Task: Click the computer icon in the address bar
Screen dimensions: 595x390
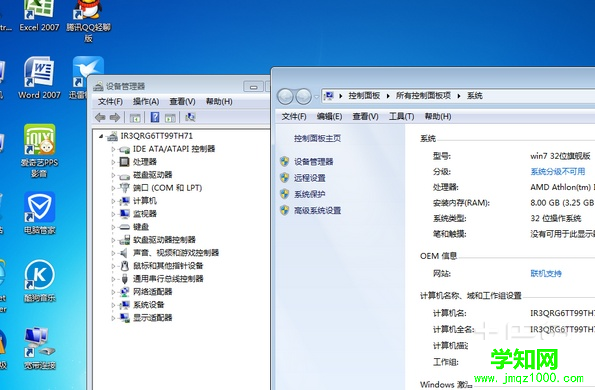Action: [329, 96]
